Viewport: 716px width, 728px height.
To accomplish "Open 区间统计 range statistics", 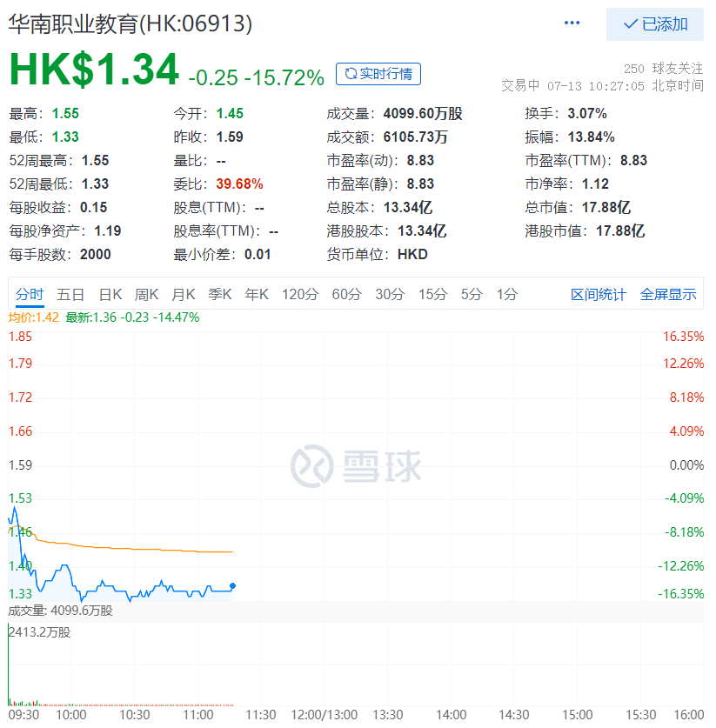I will tap(598, 294).
